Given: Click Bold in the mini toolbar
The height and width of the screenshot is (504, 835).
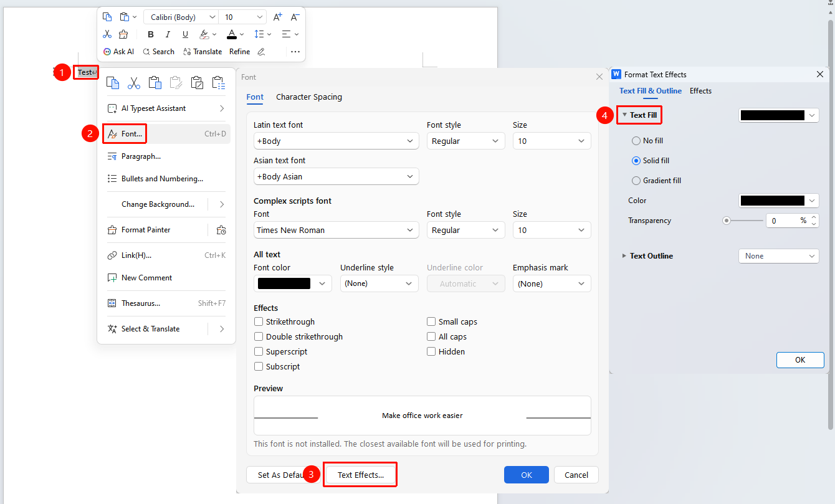Looking at the screenshot, I should click(151, 34).
